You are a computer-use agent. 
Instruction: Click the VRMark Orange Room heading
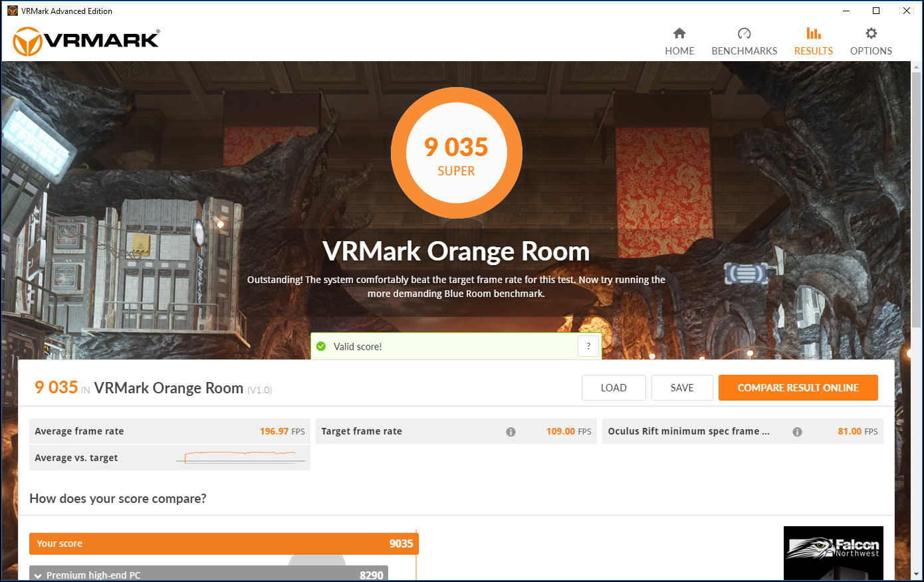click(x=456, y=251)
